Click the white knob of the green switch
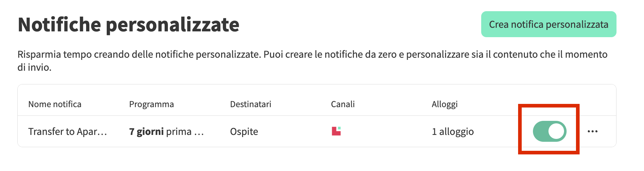The image size is (644, 171). (x=556, y=131)
